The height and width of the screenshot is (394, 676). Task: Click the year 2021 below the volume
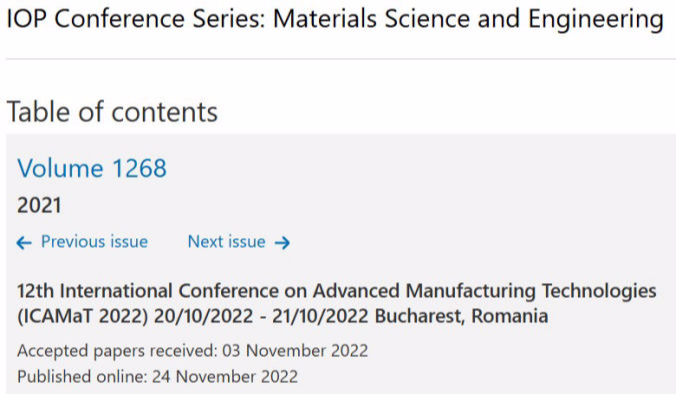pyautogui.click(x=39, y=205)
